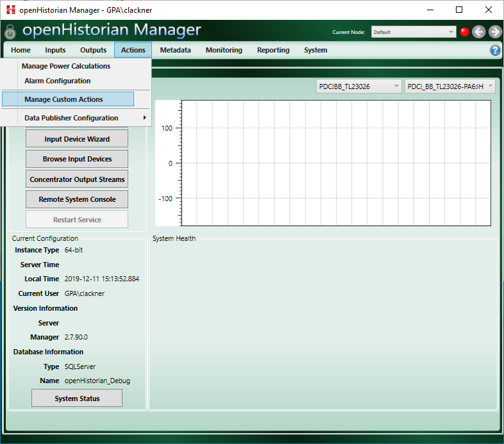Expand the Data Publisher Configuration submenu arrow
This screenshot has width=504, height=444.
[x=145, y=118]
